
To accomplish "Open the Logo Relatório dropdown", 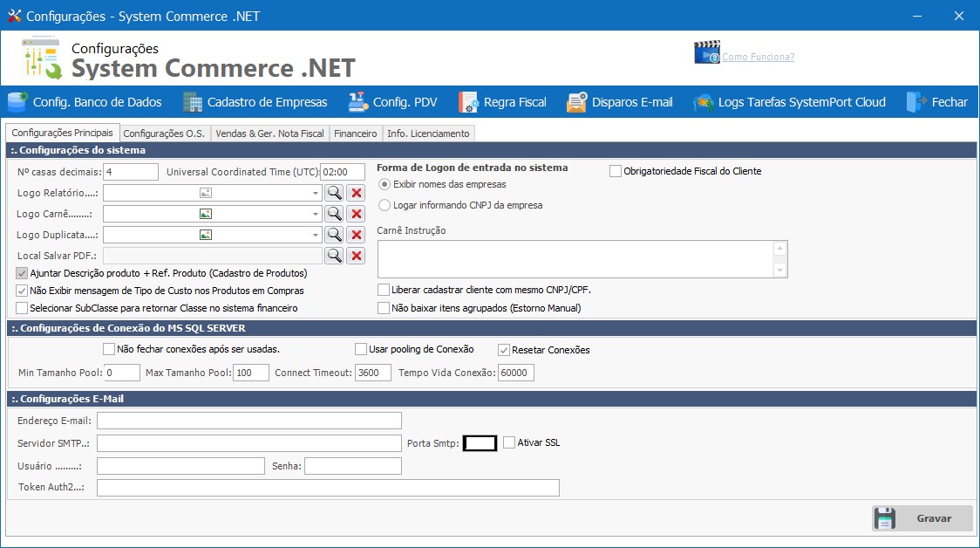I will 317,192.
